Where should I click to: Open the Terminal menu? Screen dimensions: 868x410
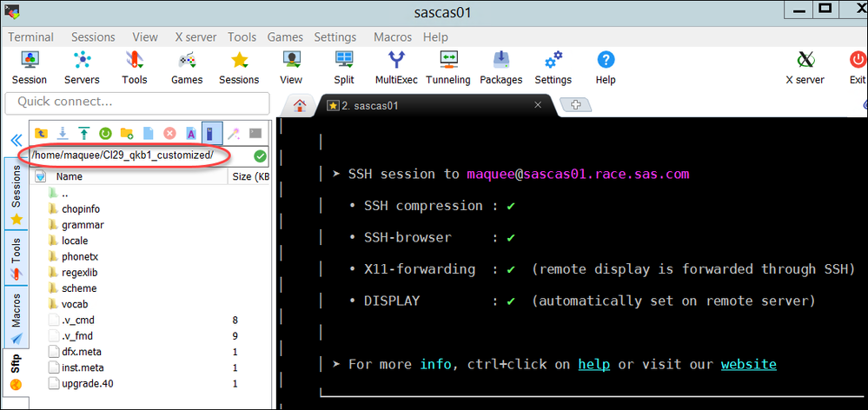coord(31,37)
